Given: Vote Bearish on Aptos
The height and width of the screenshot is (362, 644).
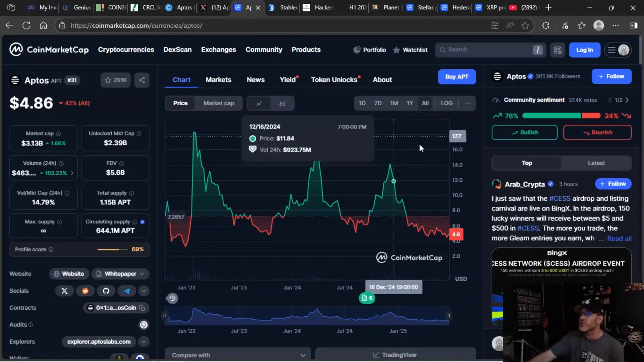Looking at the screenshot, I should (x=597, y=132).
